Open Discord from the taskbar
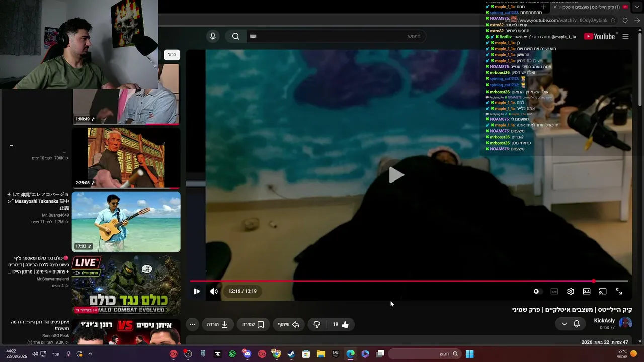 [x=247, y=354]
